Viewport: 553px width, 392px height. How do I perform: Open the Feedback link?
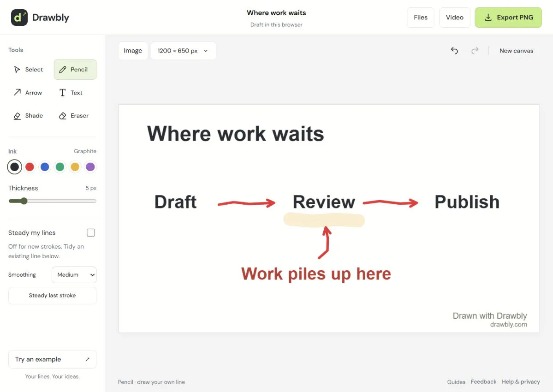click(483, 382)
